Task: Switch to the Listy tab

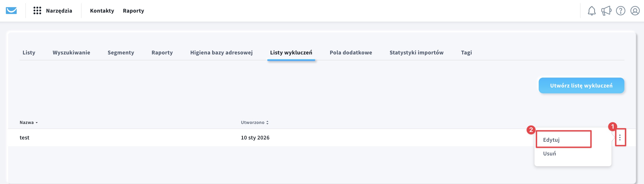Action: [x=29, y=53]
